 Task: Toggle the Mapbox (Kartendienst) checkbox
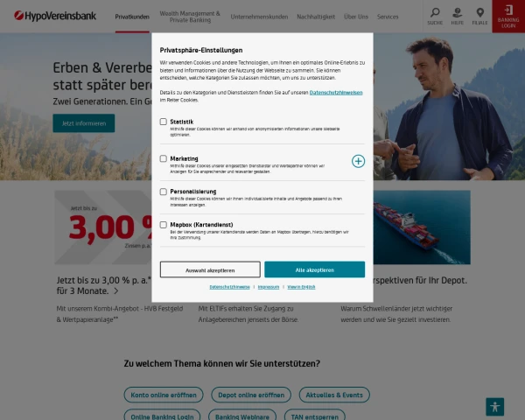coord(163,225)
